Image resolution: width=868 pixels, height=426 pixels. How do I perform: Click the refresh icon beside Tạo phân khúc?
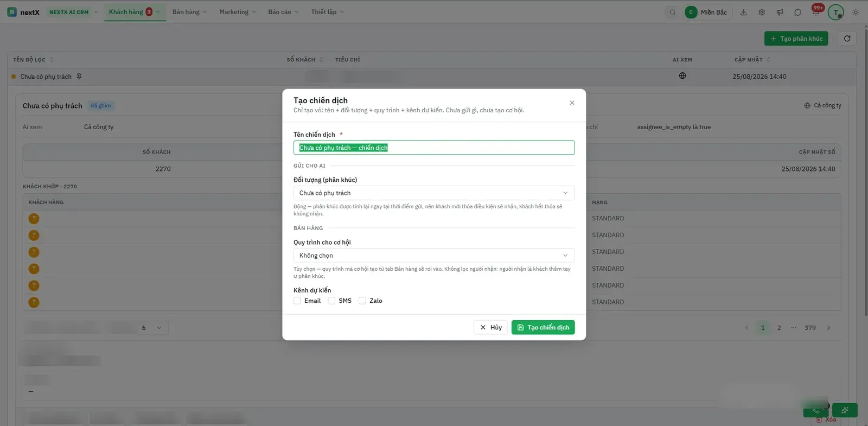point(847,39)
